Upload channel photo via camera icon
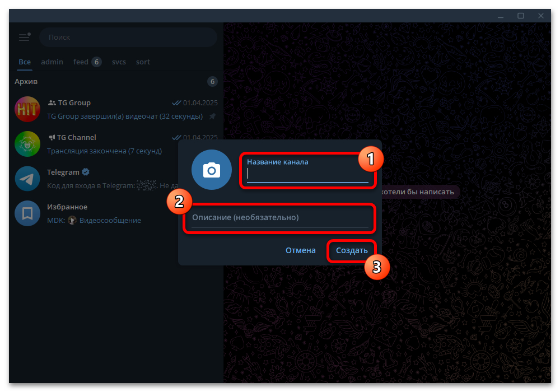This screenshot has width=560, height=392. [x=212, y=170]
